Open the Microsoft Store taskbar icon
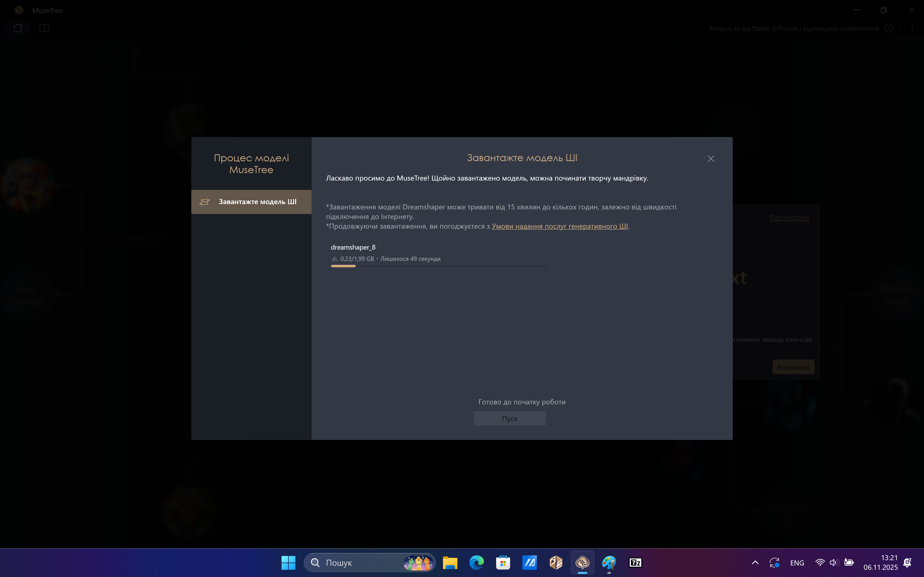The width and height of the screenshot is (924, 577). [x=503, y=563]
